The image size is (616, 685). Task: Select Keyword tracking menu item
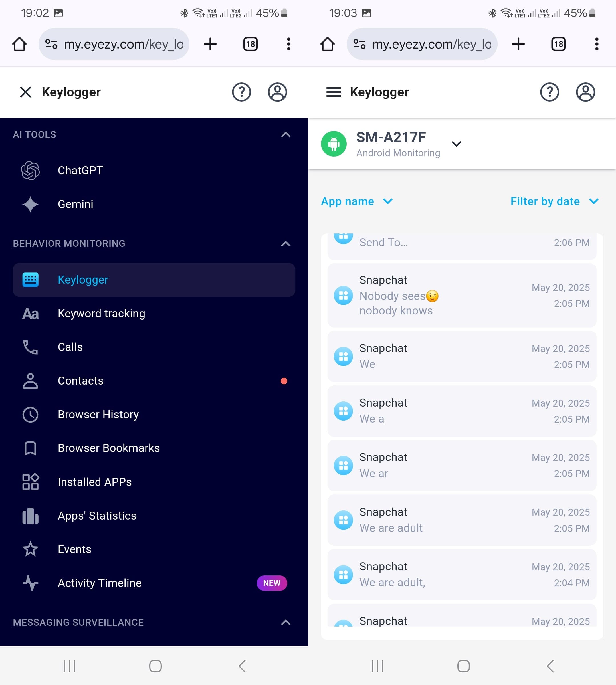101,313
